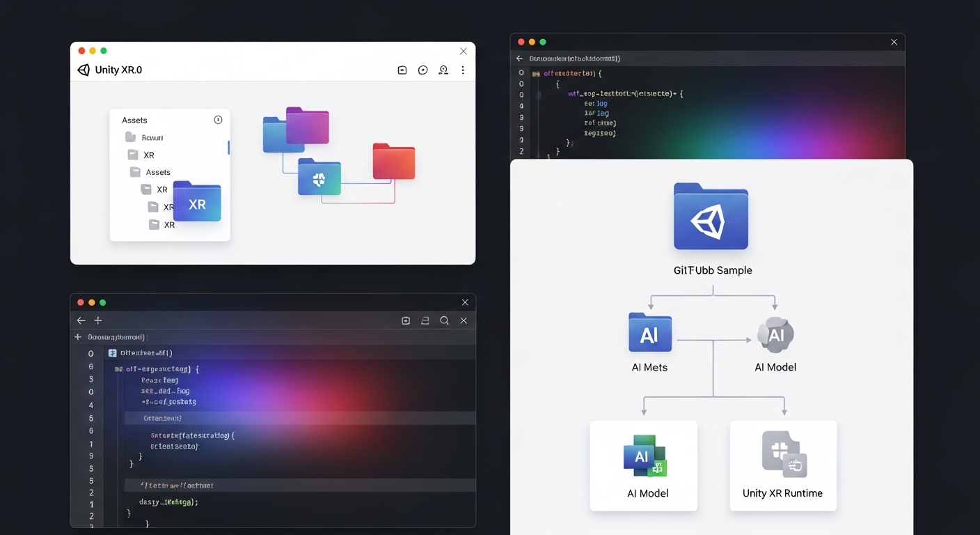980x535 pixels.
Task: Open the user account icon in Unity XR.0
Action: (x=443, y=70)
